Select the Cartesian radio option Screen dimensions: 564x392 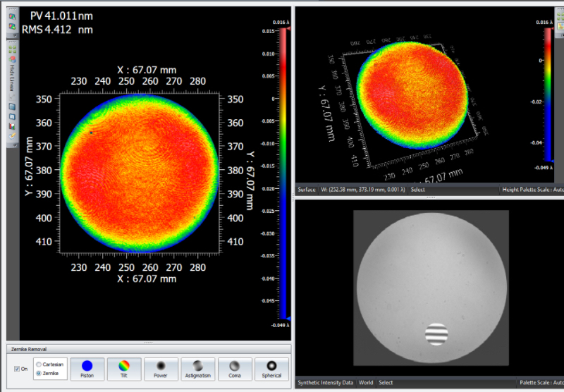point(39,364)
